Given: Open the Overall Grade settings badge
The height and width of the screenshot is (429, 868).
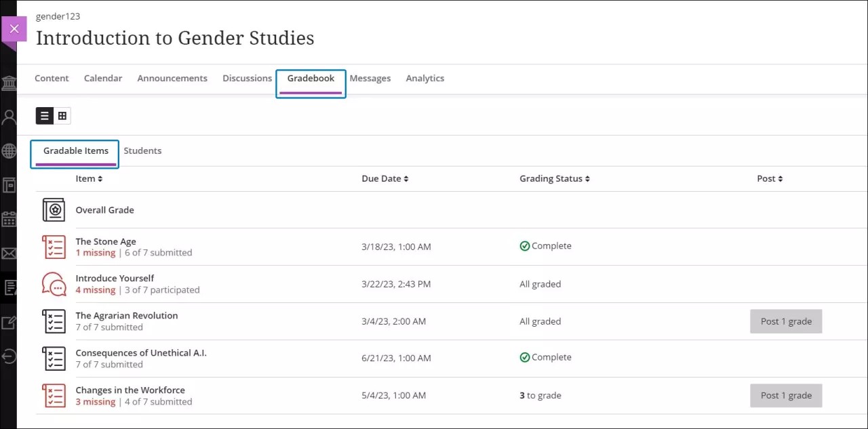Looking at the screenshot, I should click(54, 209).
